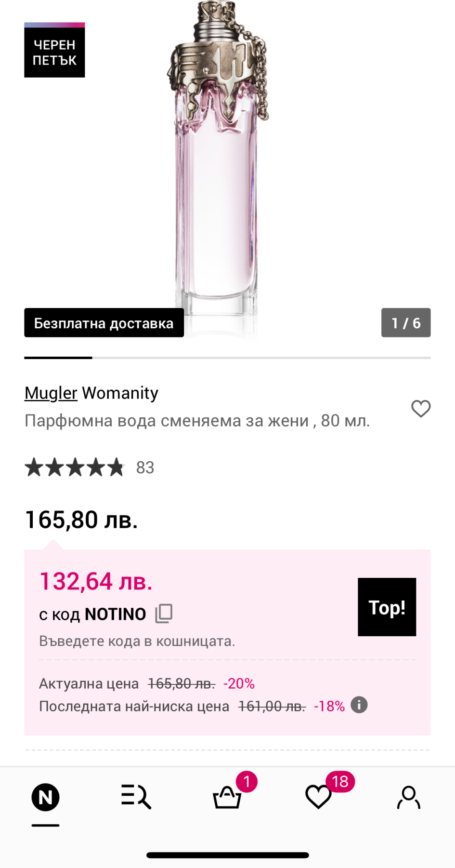Image resolution: width=455 pixels, height=868 pixels.
Task: Tap the 132,64 лв. discounted price
Action: click(96, 581)
